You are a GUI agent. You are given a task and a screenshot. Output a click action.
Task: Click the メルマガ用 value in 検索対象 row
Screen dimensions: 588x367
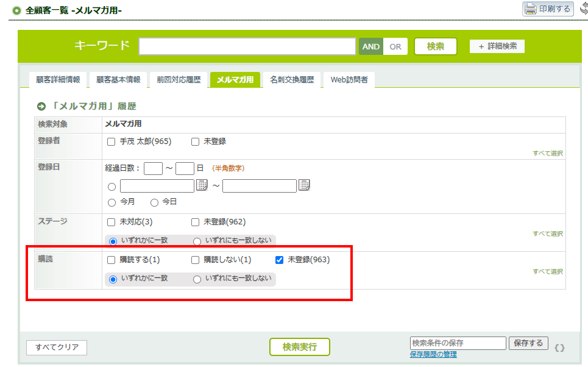pyautogui.click(x=123, y=124)
